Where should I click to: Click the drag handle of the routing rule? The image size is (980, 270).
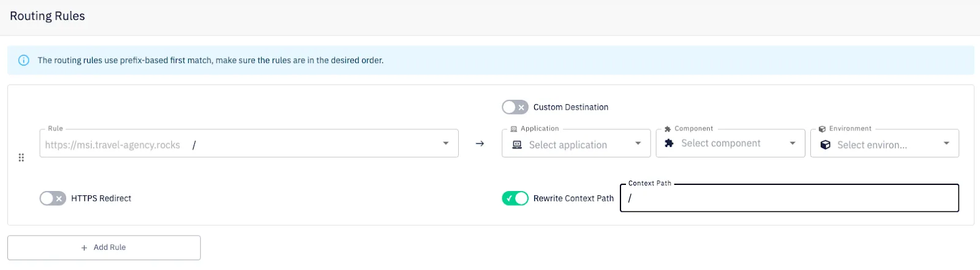(x=21, y=158)
